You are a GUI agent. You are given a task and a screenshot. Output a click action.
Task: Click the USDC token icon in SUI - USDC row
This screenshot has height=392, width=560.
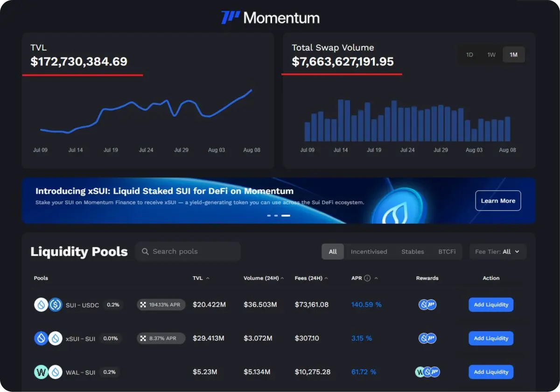click(56, 305)
